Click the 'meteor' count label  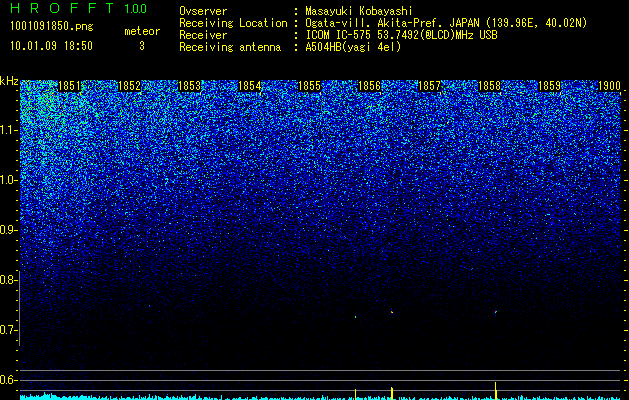(142, 31)
